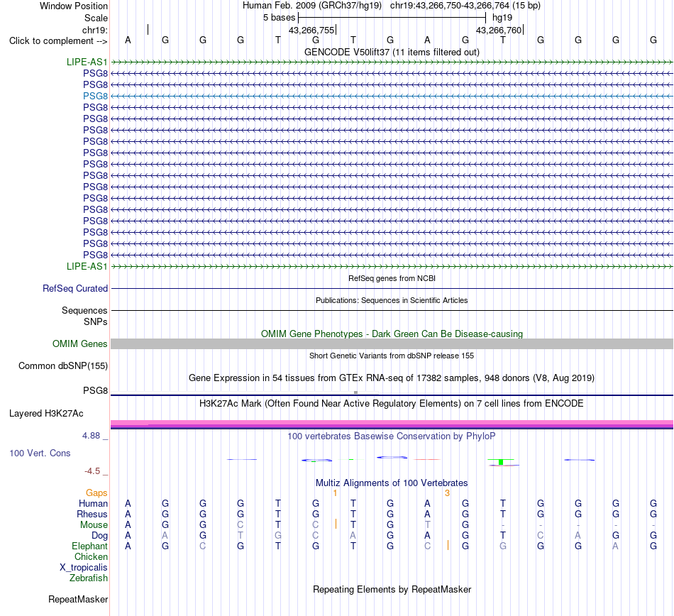Click the 4.88 upper scale value

point(91,436)
